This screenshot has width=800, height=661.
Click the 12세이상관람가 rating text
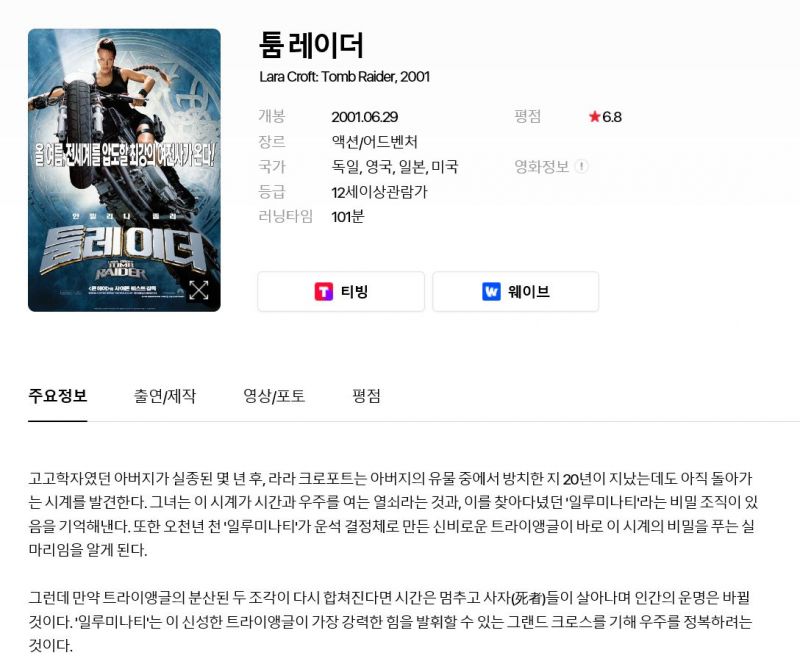click(379, 192)
